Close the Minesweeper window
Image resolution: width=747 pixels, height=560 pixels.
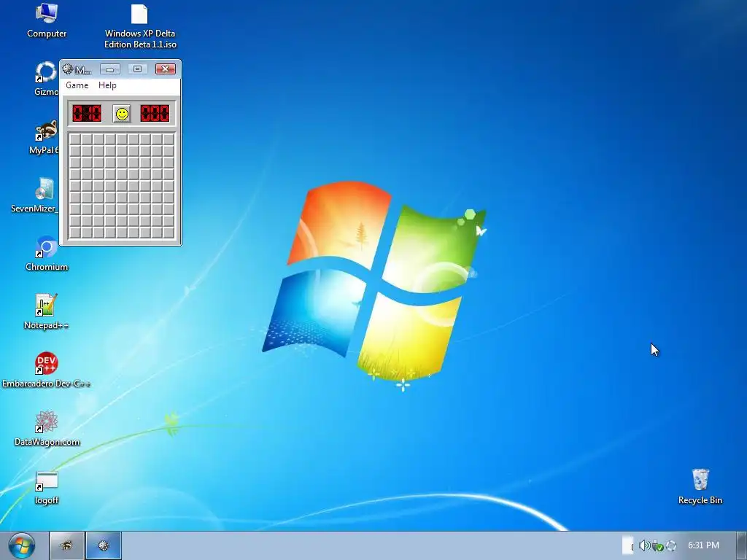coord(165,69)
